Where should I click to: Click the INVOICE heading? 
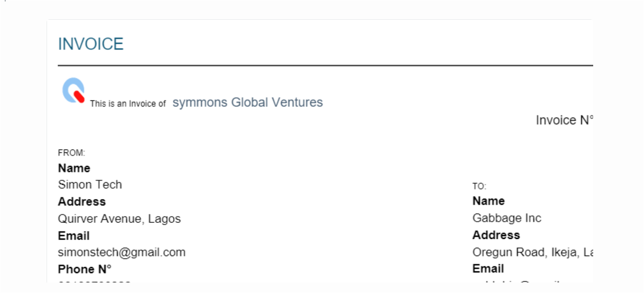[x=91, y=44]
